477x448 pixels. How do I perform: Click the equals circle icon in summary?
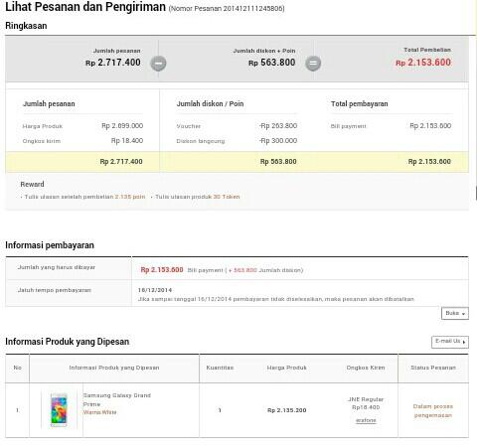(313, 64)
